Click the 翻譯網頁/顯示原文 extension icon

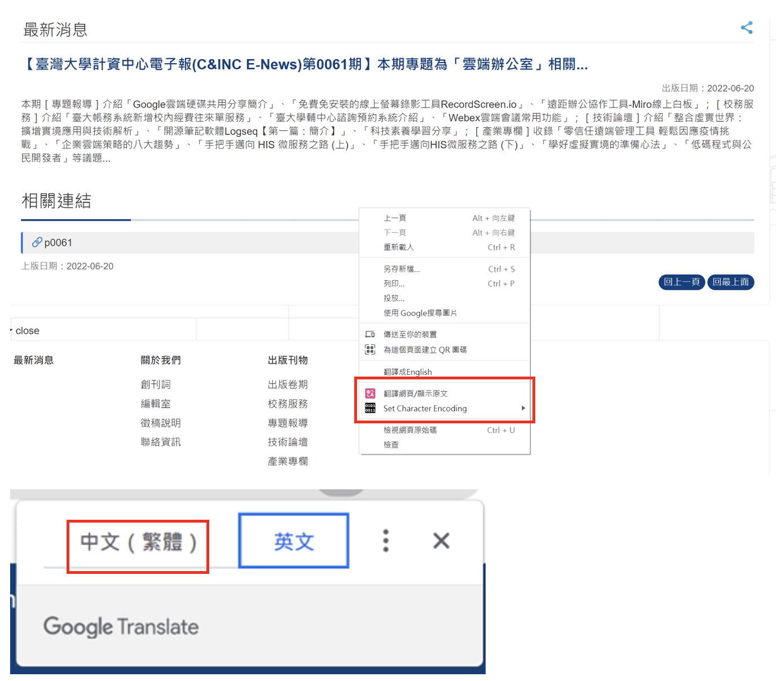point(370,393)
